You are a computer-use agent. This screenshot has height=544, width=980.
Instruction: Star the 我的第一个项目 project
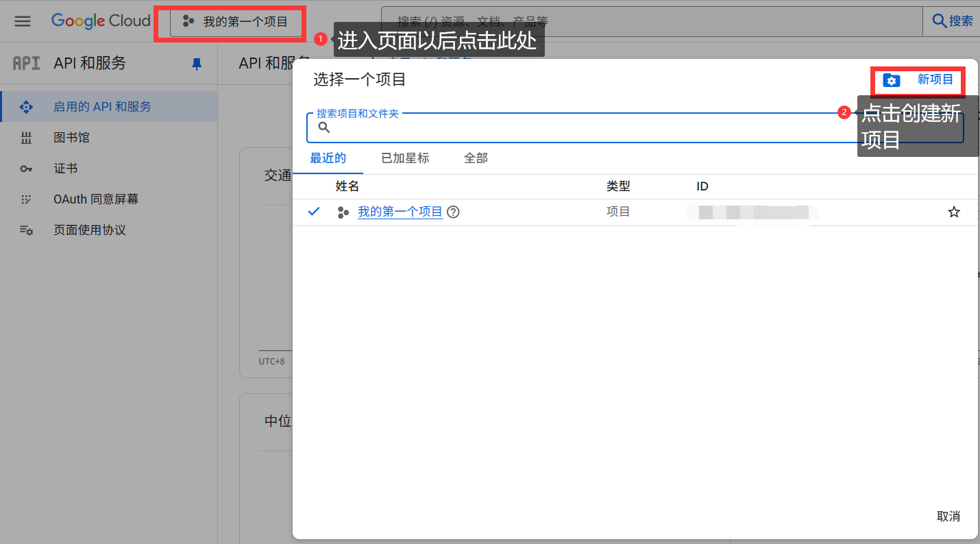click(x=953, y=212)
